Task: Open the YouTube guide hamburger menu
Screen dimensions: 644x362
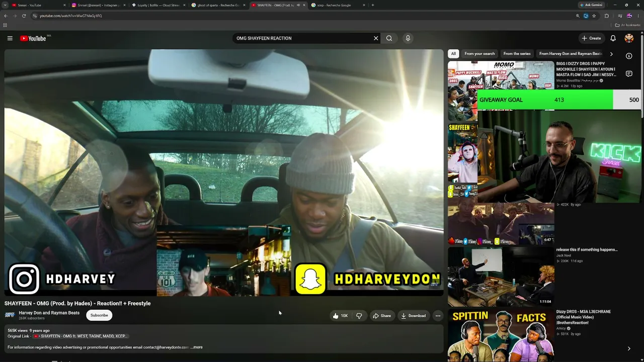Action: [10, 38]
